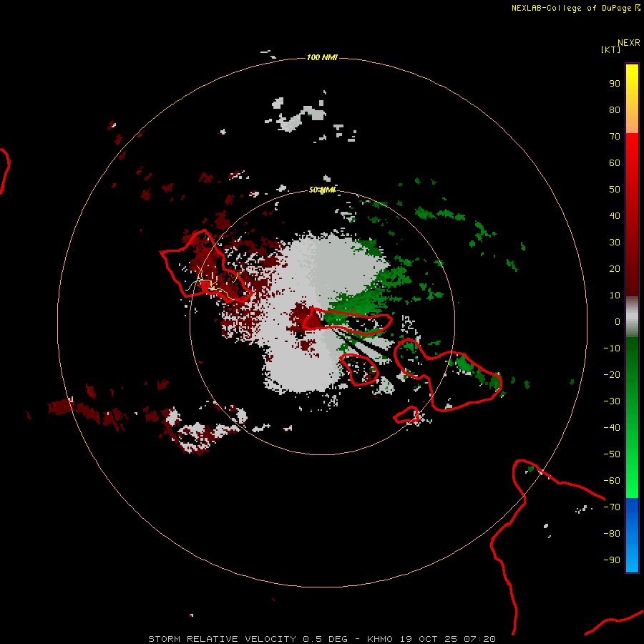Viewport: 644px width, 644px height.
Task: Click the -30 value on the velocity scale
Action: pyautogui.click(x=612, y=401)
